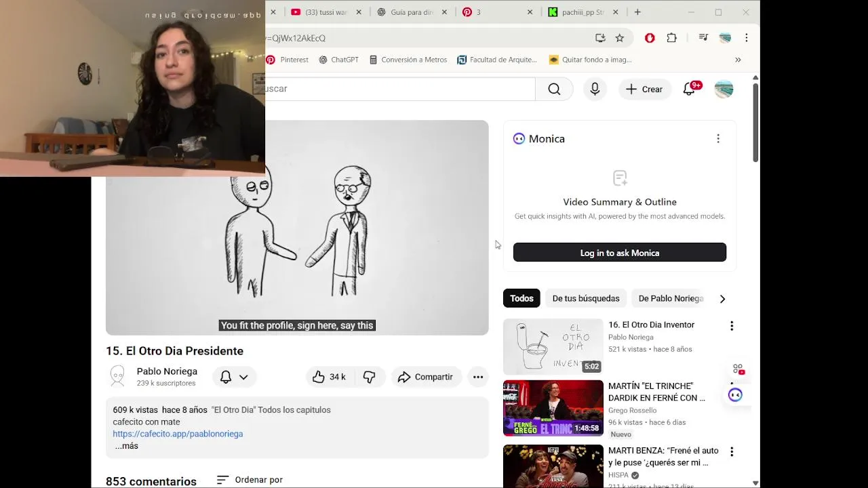Click the scrollbar down arrow
Image resolution: width=868 pixels, height=488 pixels.
pos(755,483)
